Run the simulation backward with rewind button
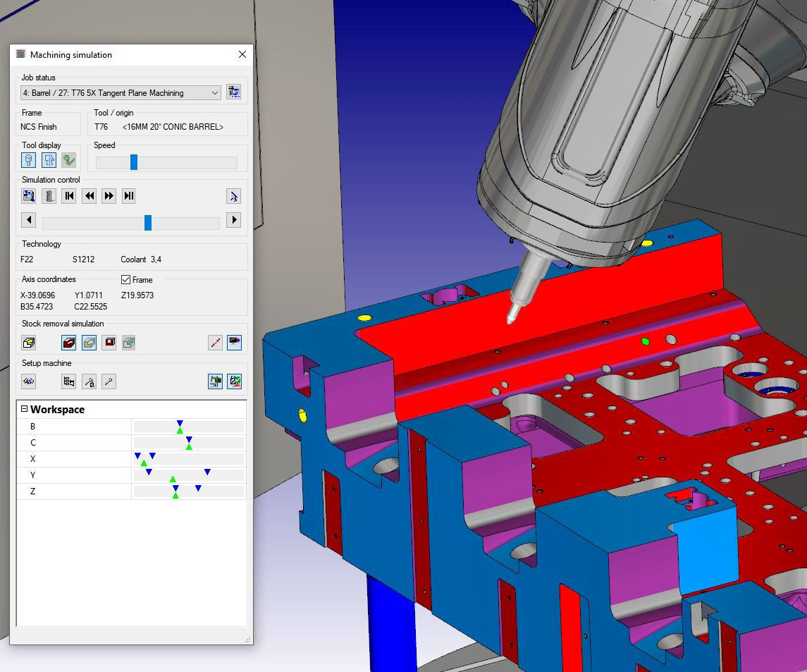 (x=89, y=196)
